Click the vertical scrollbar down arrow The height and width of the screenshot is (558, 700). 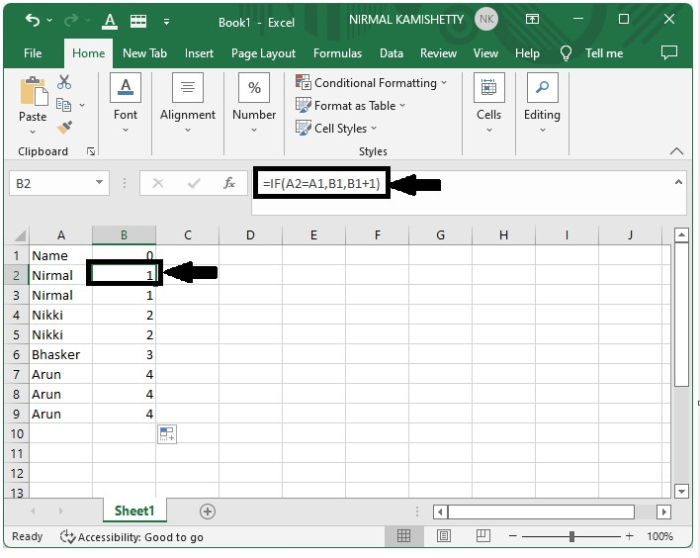(x=681, y=491)
